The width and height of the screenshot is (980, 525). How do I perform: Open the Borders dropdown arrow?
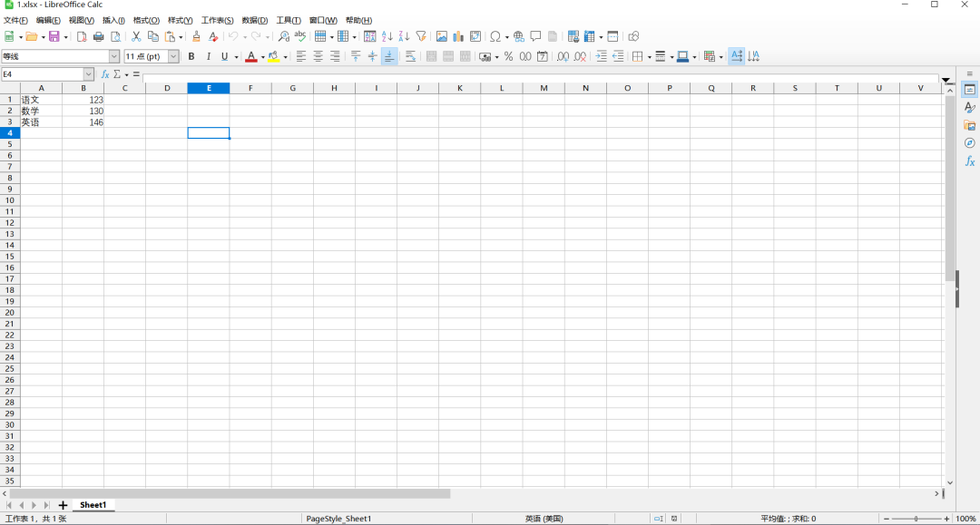point(649,57)
